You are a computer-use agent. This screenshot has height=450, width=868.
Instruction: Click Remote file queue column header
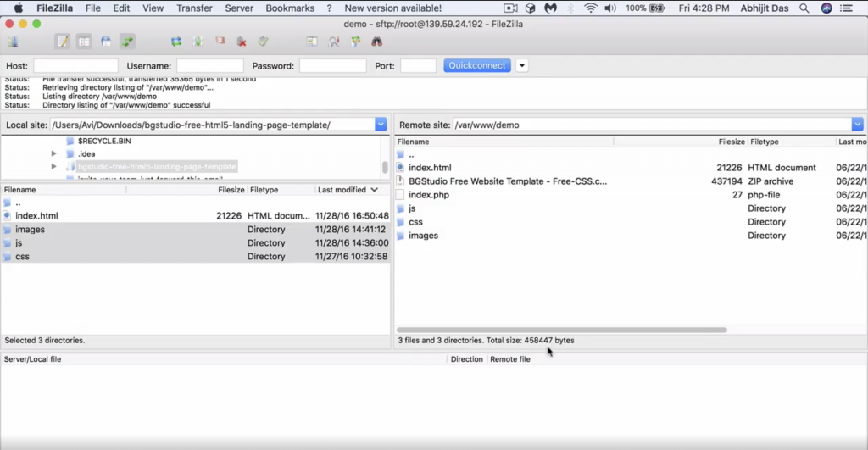(509, 359)
